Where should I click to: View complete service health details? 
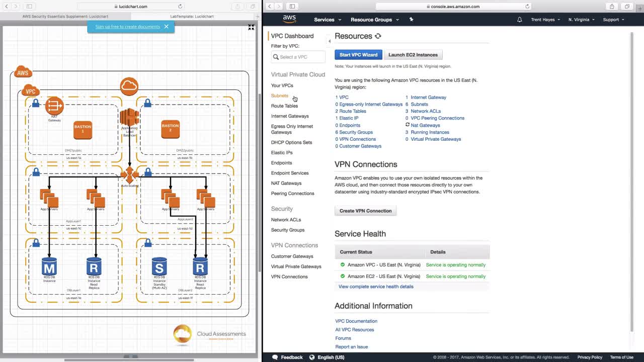point(376,287)
